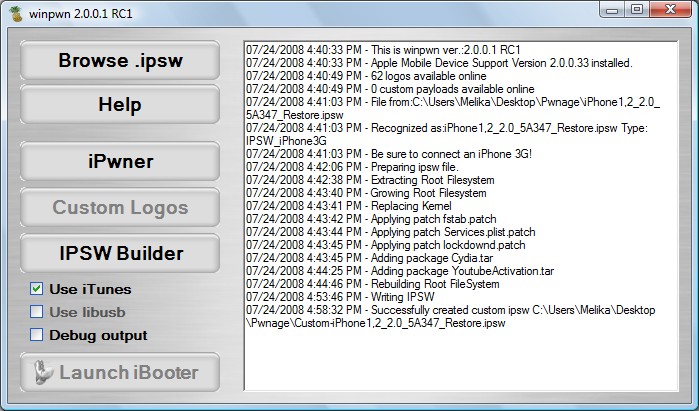Select log line 'Be sure to connect an iPhone 3G!'
The height and width of the screenshot is (411, 699).
[x=389, y=154]
